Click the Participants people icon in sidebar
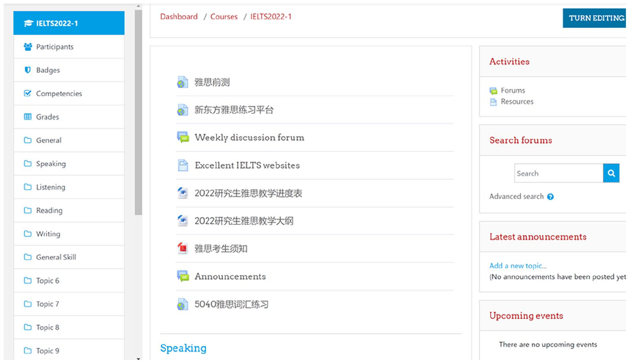The height and width of the screenshot is (364, 630). (28, 47)
